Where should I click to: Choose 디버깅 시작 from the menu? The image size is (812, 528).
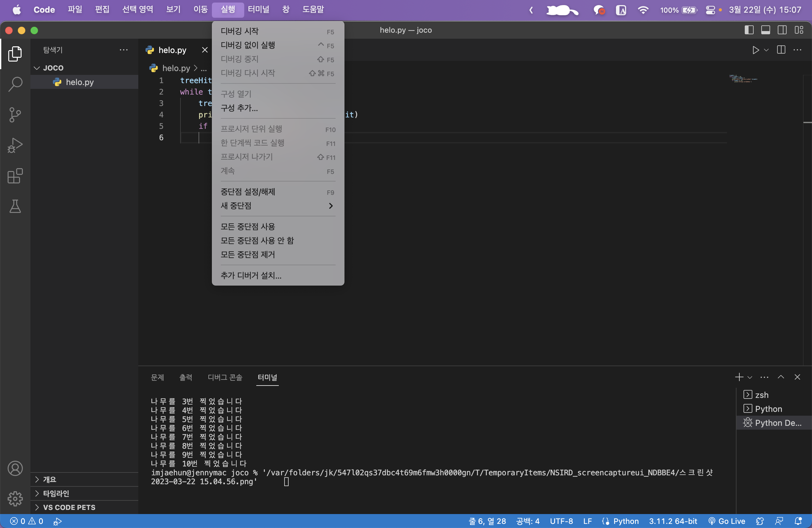[278, 31]
